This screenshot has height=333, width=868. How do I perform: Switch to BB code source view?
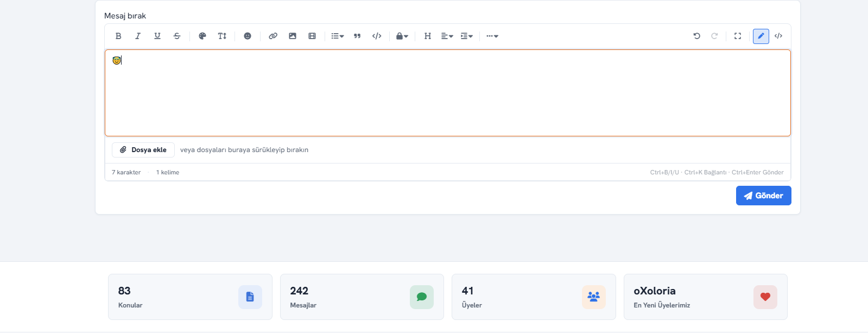click(x=778, y=36)
